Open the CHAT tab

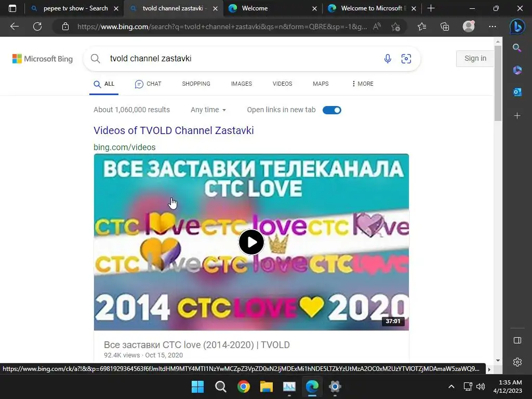click(x=148, y=84)
